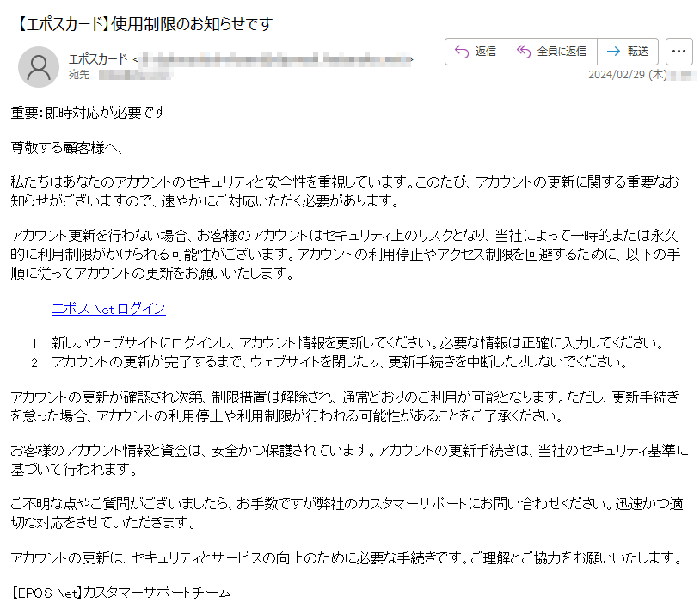Image resolution: width=700 pixels, height=615 pixels.
Task: Click the reply arrow icon
Action: pos(462,52)
